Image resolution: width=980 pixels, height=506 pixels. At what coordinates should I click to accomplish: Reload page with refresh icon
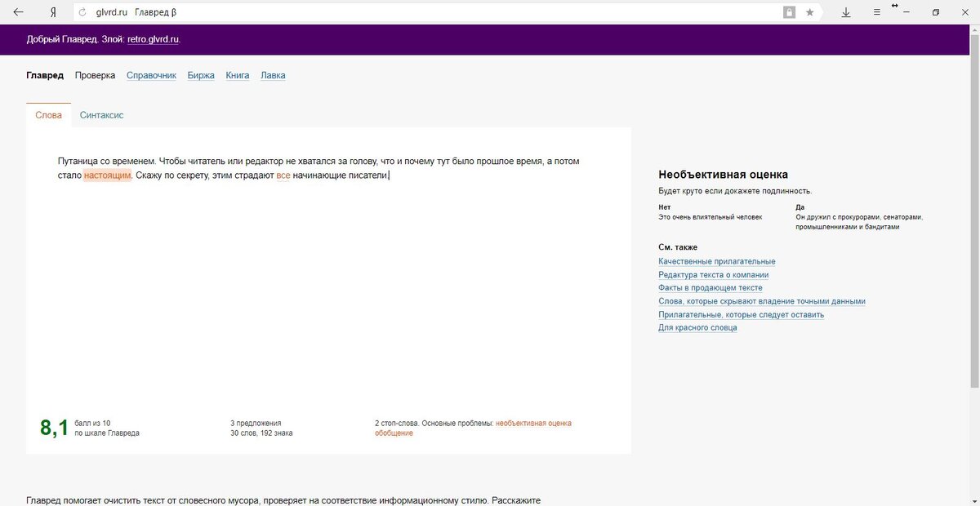82,12
